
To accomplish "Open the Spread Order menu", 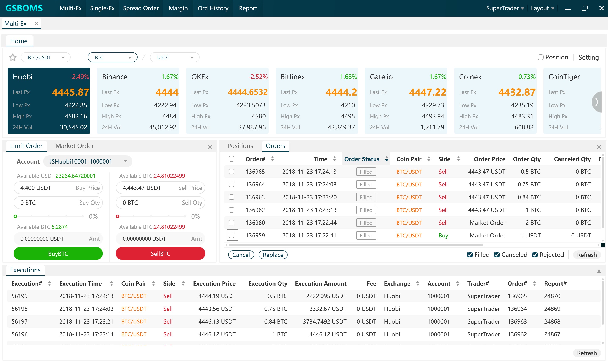I will click(x=141, y=8).
